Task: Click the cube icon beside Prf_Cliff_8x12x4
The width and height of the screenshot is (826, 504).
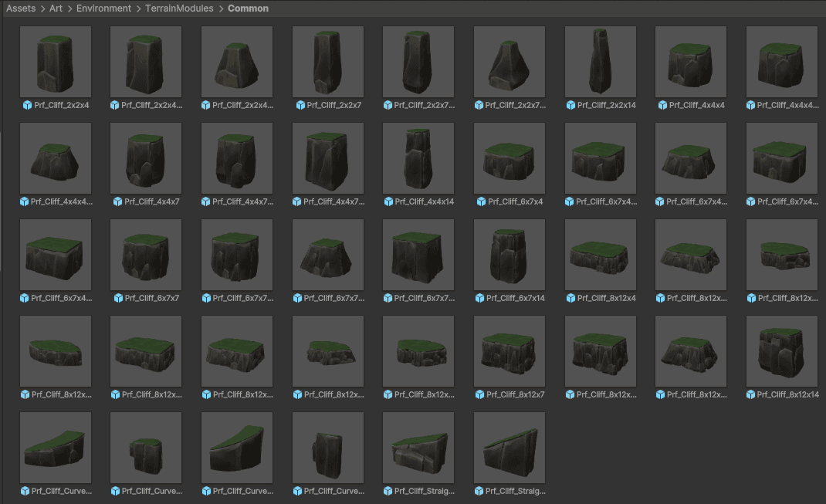Action: click(570, 298)
